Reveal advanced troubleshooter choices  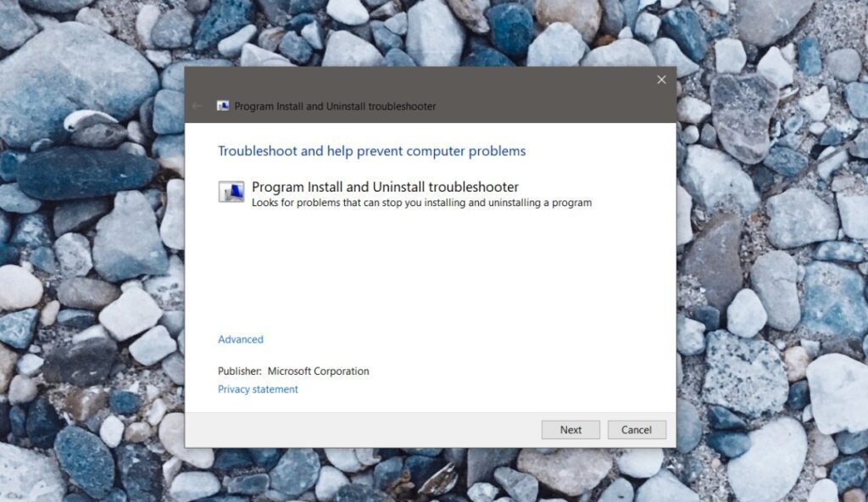click(x=240, y=338)
